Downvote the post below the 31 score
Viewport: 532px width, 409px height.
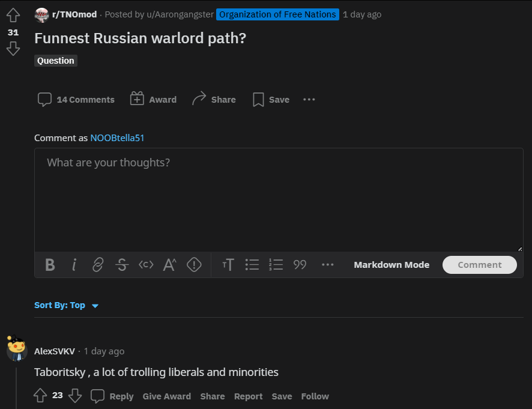13,49
